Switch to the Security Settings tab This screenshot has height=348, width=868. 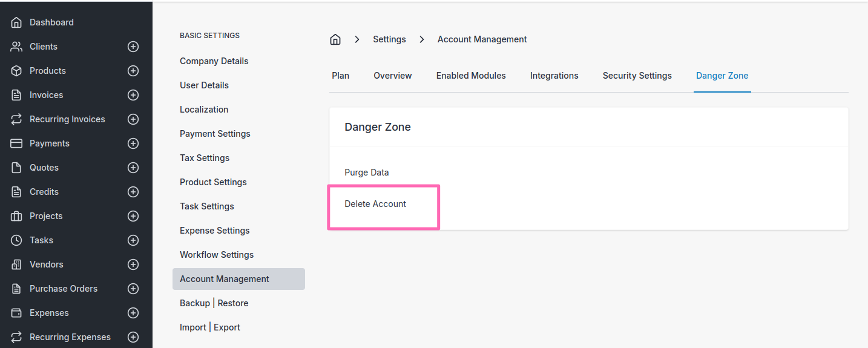637,76
